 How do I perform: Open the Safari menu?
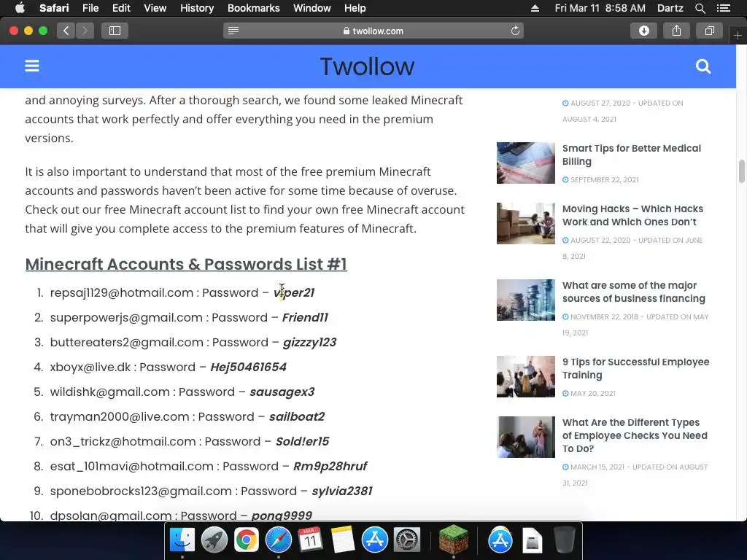(54, 8)
